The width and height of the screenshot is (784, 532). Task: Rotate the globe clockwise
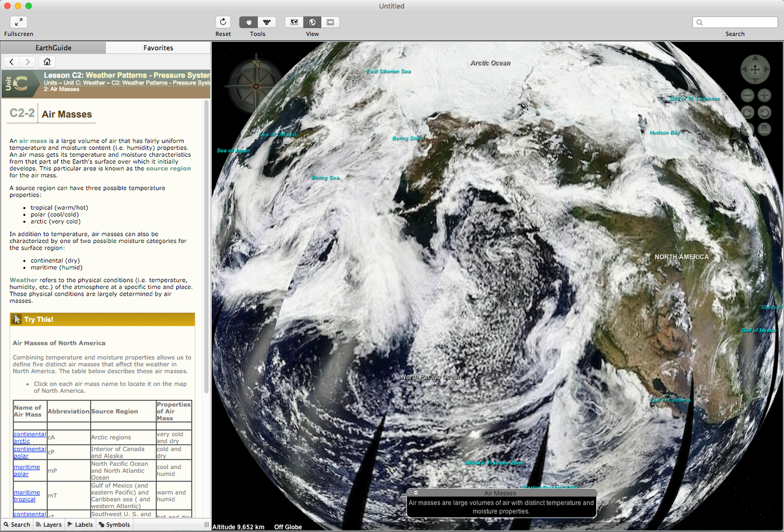(x=747, y=112)
